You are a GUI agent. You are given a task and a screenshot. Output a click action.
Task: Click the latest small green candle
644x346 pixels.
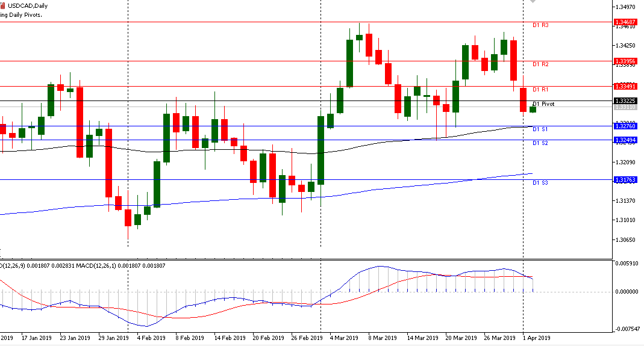click(x=533, y=109)
